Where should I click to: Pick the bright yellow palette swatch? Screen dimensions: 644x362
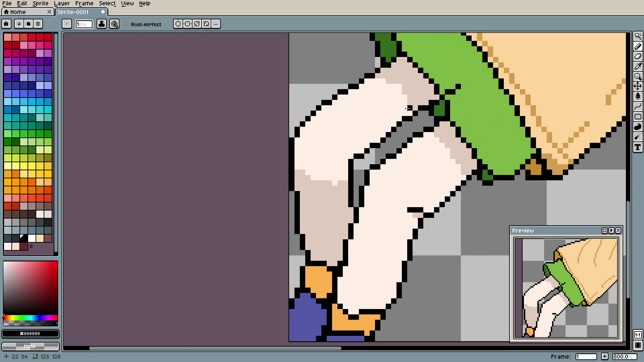(32, 166)
